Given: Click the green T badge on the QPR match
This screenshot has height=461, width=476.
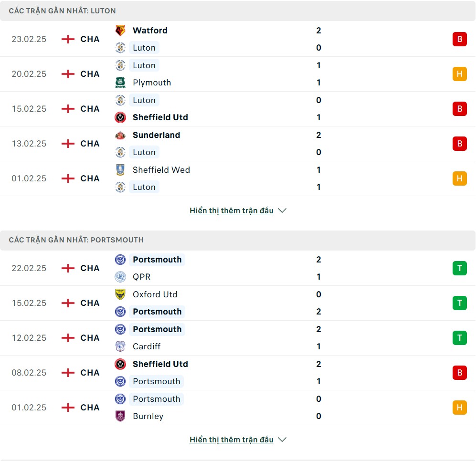Looking at the screenshot, I should (x=459, y=268).
